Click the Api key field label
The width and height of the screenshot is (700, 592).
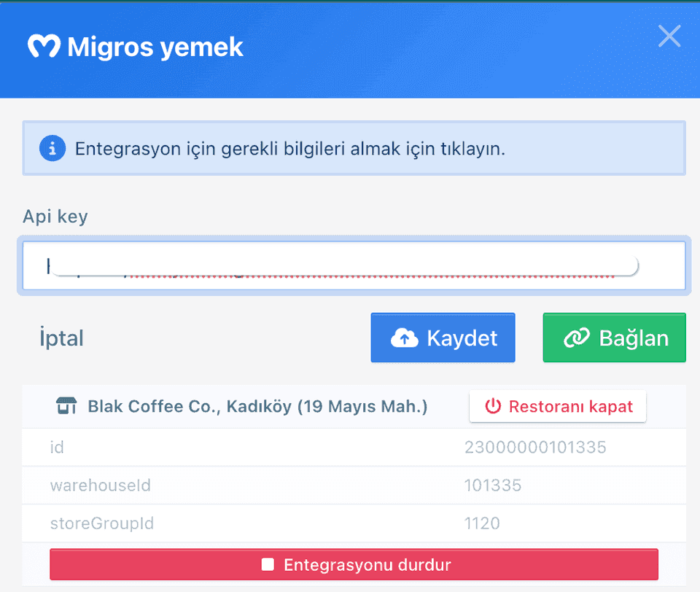point(55,217)
